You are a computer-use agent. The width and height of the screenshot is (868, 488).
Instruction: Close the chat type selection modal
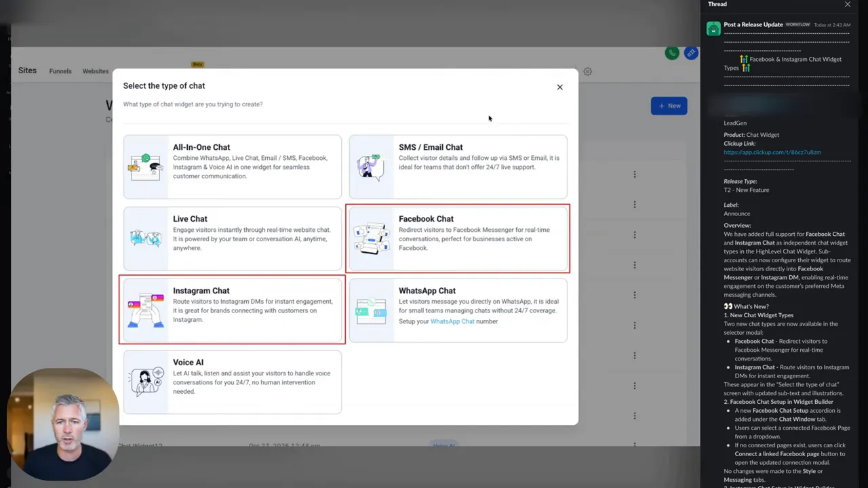559,87
